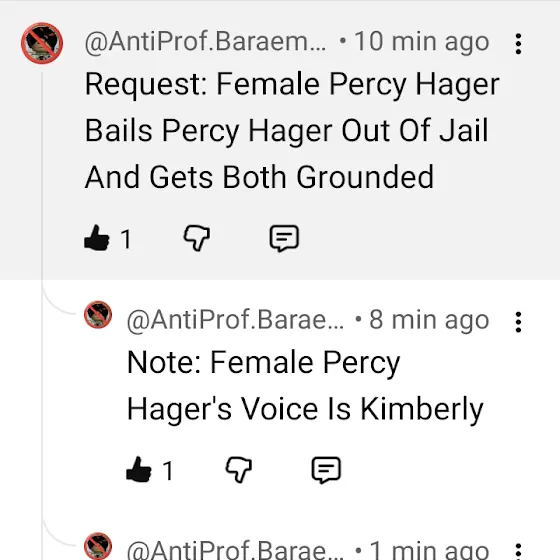The image size is (560, 560).
Task: Open avatar of the 8 min ago reply
Action: click(98, 315)
